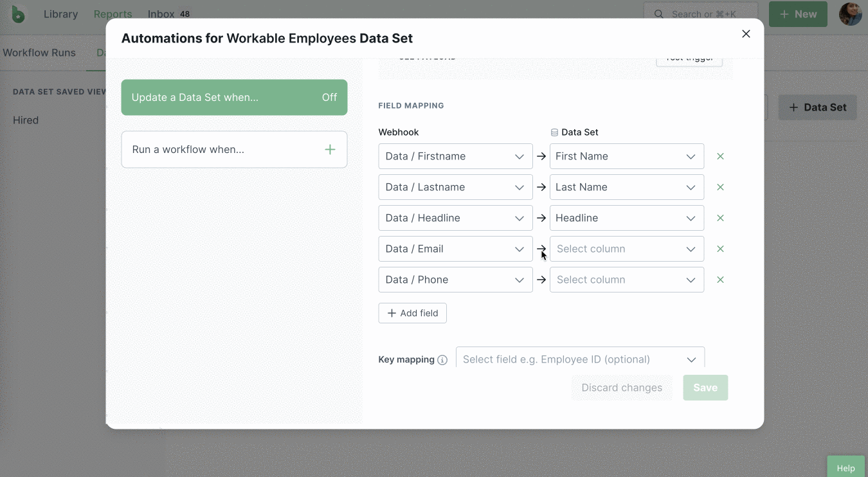
Task: Remove the Data / Email mapping row
Action: (x=720, y=249)
